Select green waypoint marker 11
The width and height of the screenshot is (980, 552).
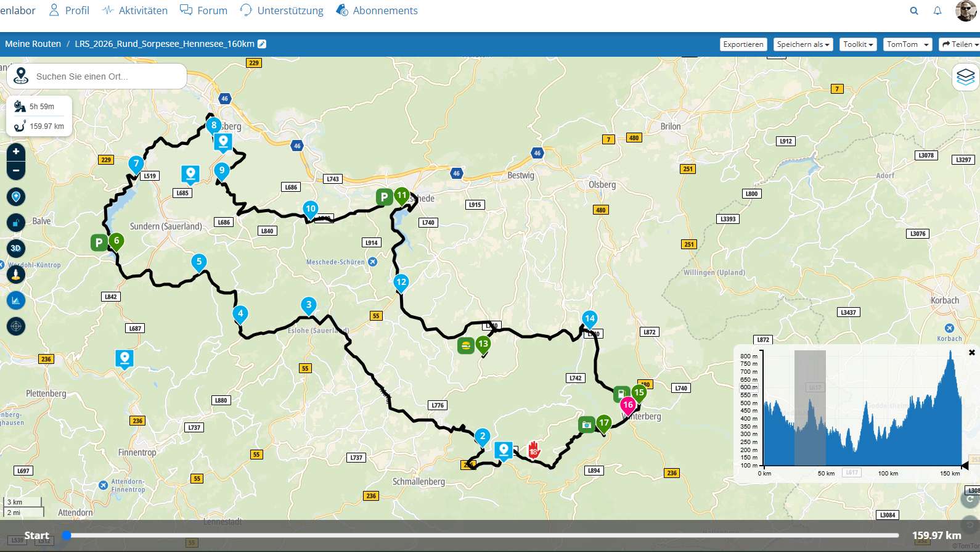[402, 197]
